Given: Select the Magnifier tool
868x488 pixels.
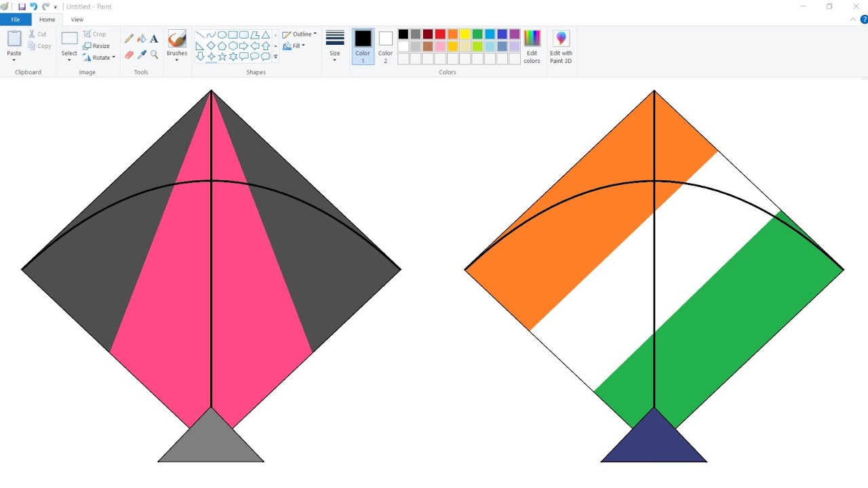Looking at the screenshot, I should 154,54.
